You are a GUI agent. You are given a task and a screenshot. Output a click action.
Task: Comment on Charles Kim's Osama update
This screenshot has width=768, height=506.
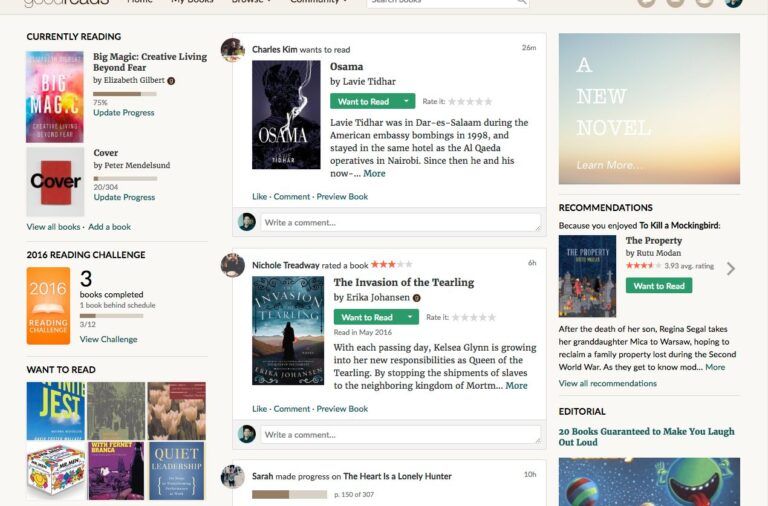292,196
